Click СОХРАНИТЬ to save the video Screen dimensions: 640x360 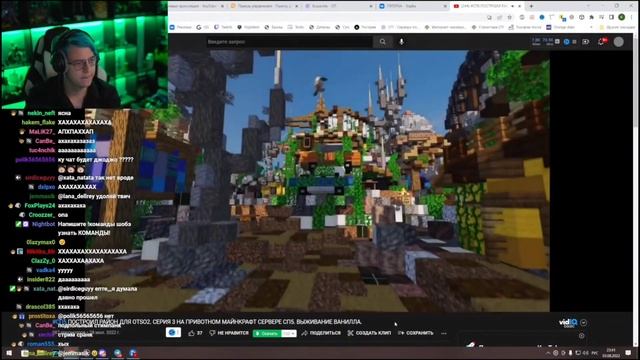coord(416,333)
